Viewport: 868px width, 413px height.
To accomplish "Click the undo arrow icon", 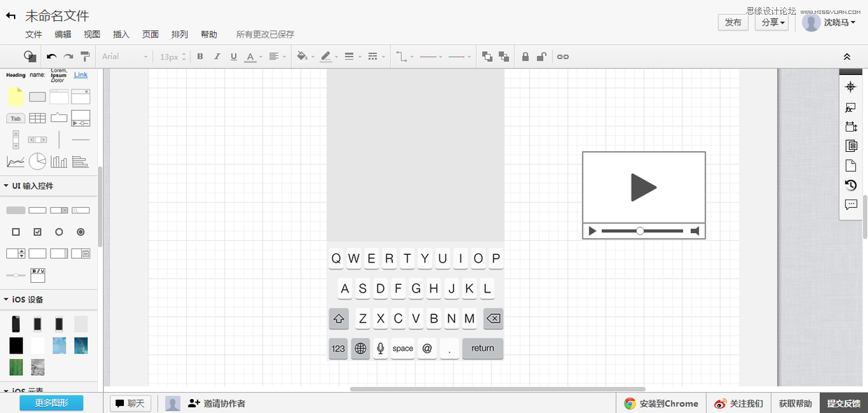I will (51, 57).
